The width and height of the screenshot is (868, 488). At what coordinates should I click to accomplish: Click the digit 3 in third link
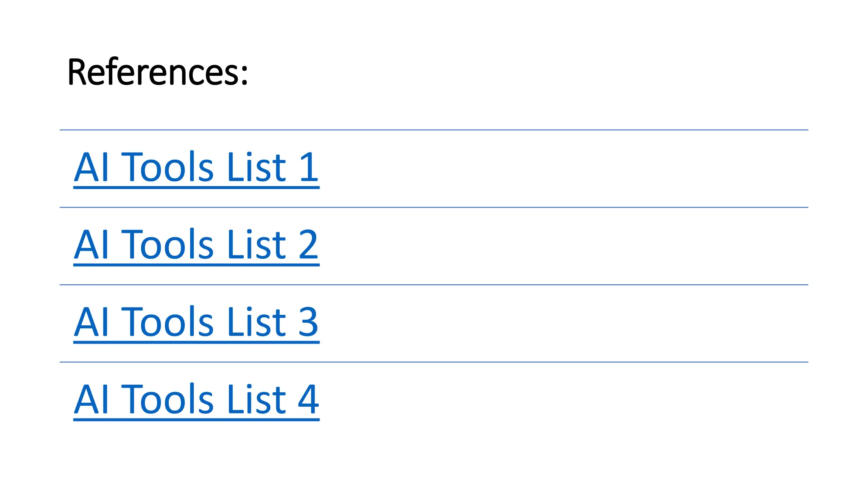pyautogui.click(x=308, y=322)
